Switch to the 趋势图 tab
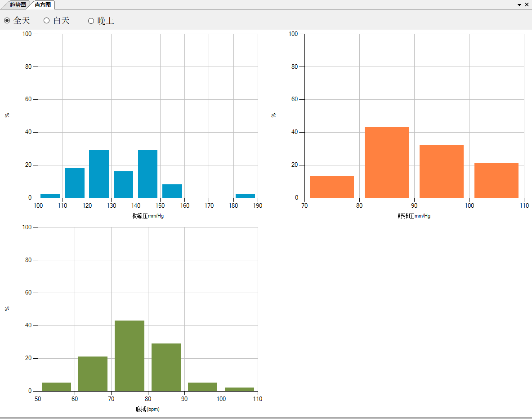Image resolution: width=532 pixels, height=419 pixels. [18, 4]
